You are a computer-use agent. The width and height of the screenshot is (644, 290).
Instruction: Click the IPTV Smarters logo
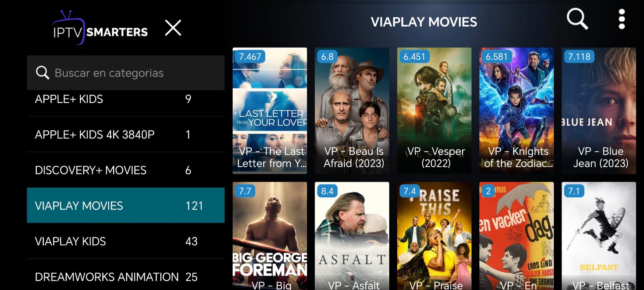[x=100, y=28]
